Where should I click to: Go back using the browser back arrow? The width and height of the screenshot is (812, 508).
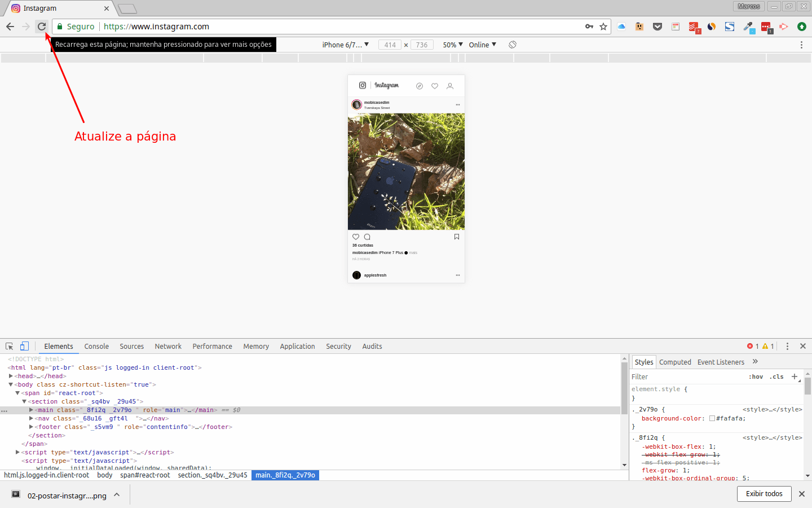(x=10, y=27)
